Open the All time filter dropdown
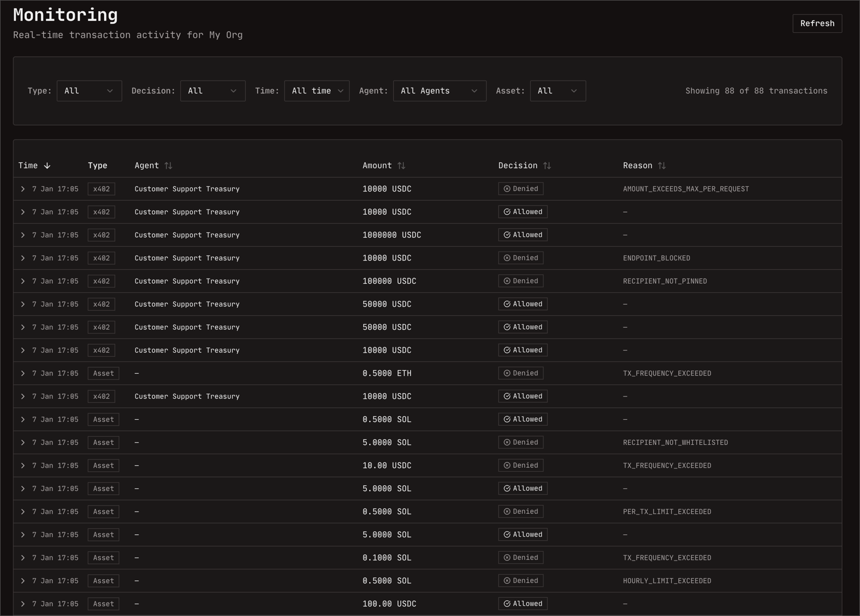This screenshot has height=616, width=860. (317, 91)
